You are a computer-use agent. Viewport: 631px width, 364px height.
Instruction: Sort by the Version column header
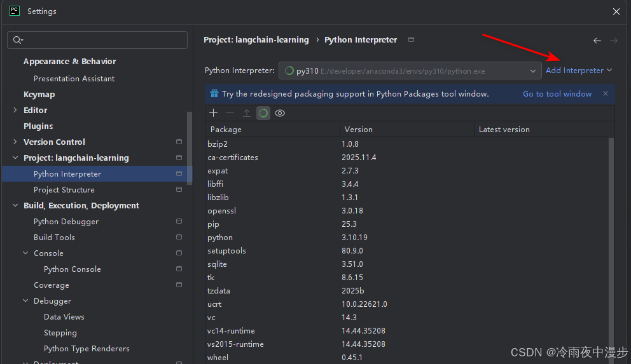coord(407,130)
